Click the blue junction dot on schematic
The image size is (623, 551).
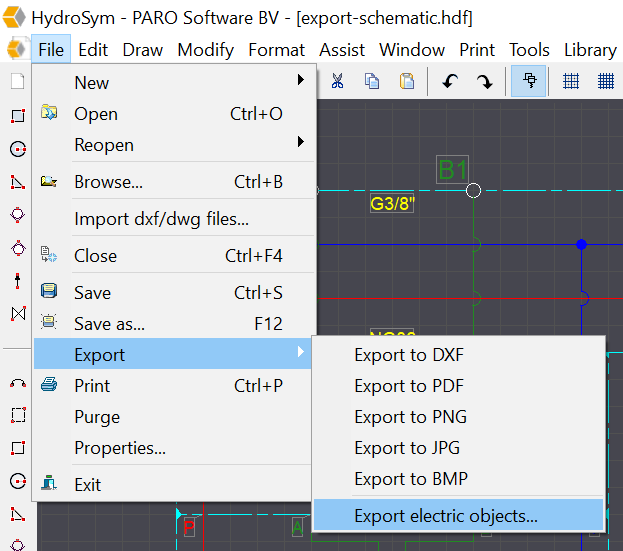[x=581, y=244]
